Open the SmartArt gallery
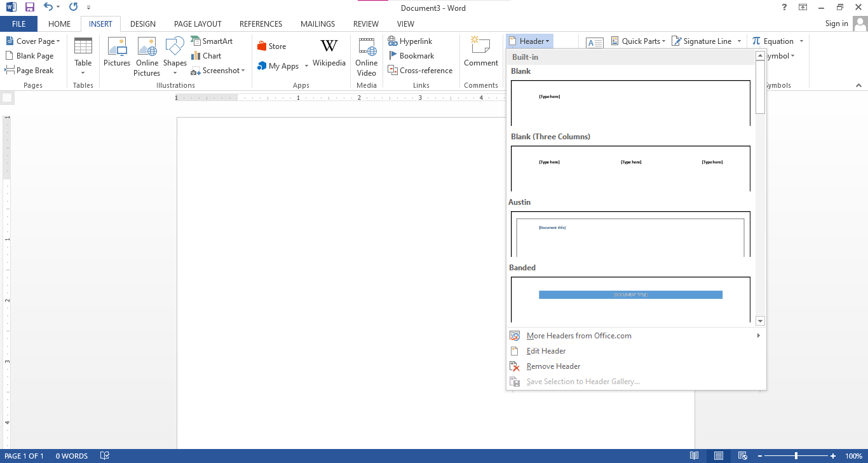Image resolution: width=868 pixels, height=463 pixels. 212,40
